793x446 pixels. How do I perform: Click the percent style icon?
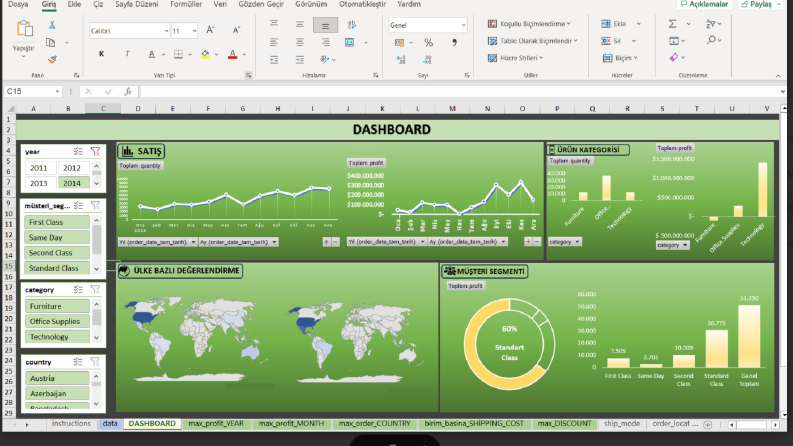[x=428, y=42]
